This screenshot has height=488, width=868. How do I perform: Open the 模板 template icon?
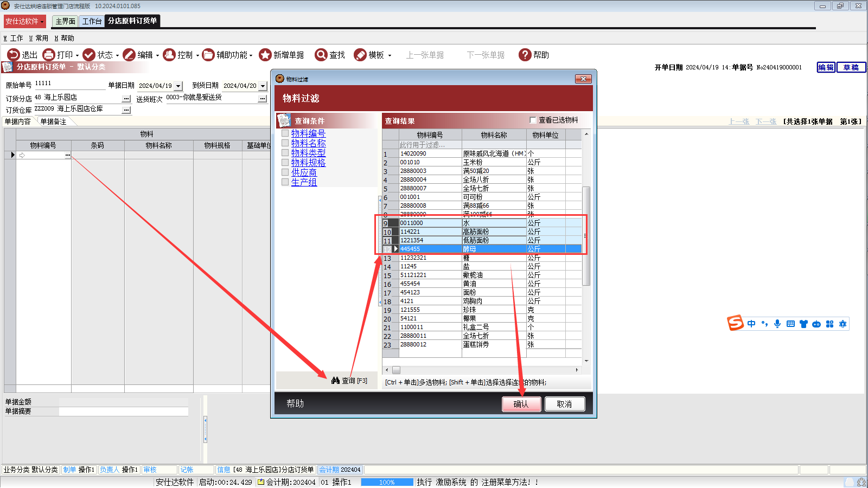point(360,55)
